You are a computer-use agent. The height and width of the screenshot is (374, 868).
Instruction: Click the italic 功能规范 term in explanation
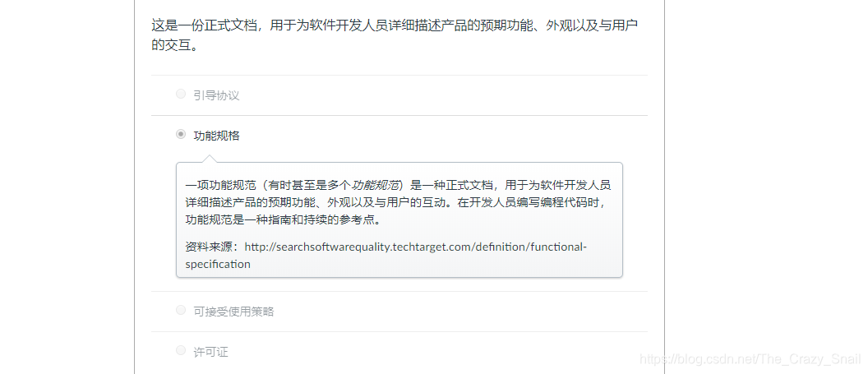click(x=376, y=185)
